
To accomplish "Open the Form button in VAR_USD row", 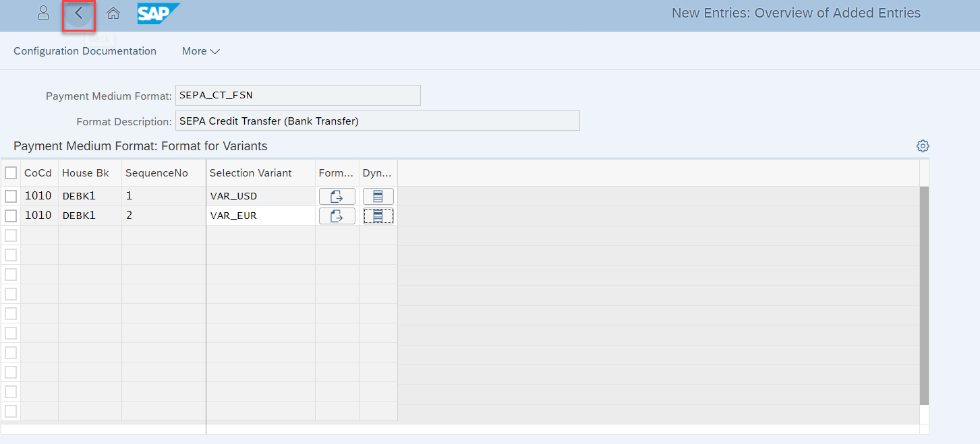I will coord(337,196).
